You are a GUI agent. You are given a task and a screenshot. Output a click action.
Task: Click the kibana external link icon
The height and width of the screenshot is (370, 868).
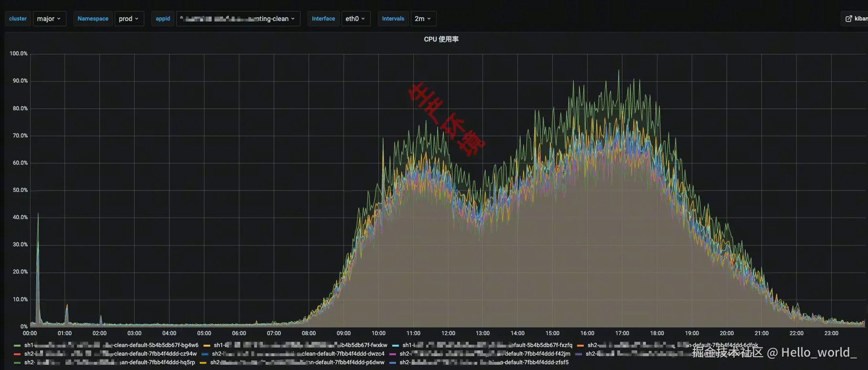848,19
